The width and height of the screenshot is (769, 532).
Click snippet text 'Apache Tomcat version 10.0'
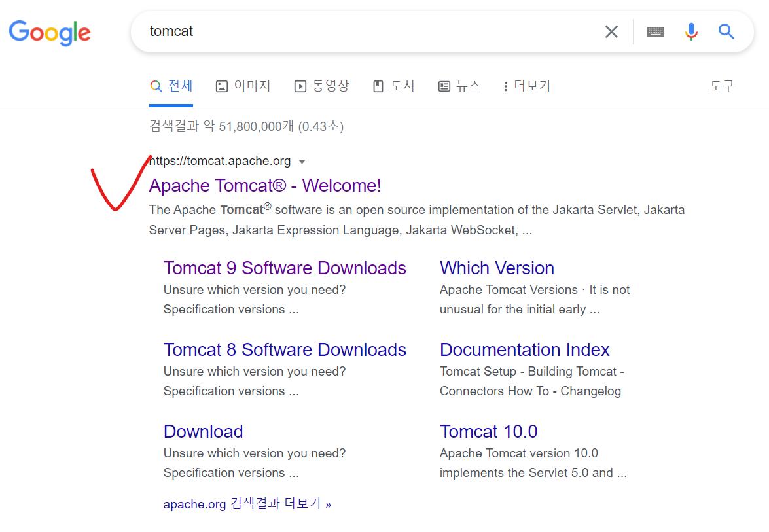click(x=519, y=453)
